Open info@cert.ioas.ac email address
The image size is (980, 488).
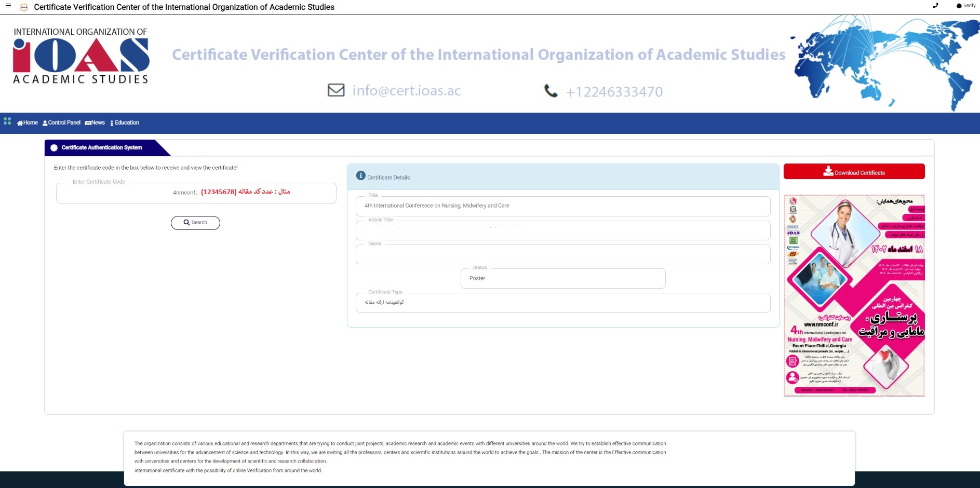tap(406, 91)
